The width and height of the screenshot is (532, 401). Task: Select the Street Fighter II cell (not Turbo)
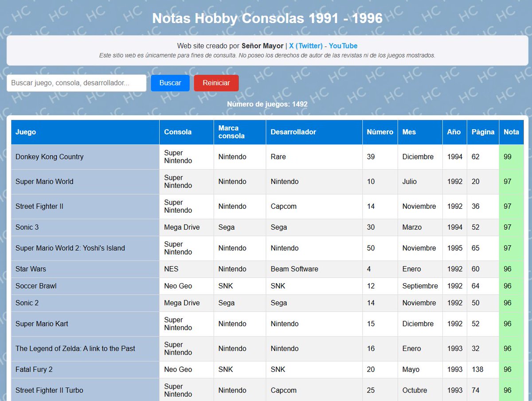[85, 206]
